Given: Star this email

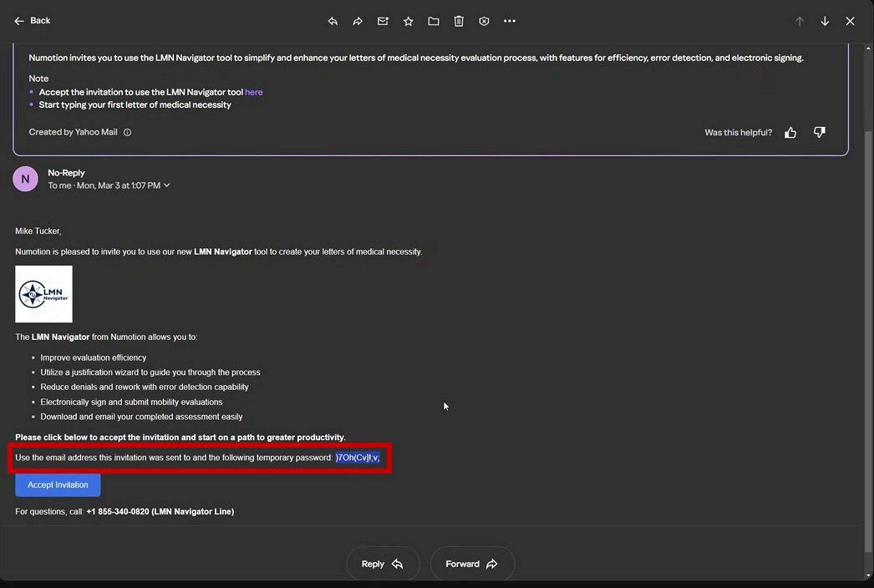Looking at the screenshot, I should pos(409,21).
